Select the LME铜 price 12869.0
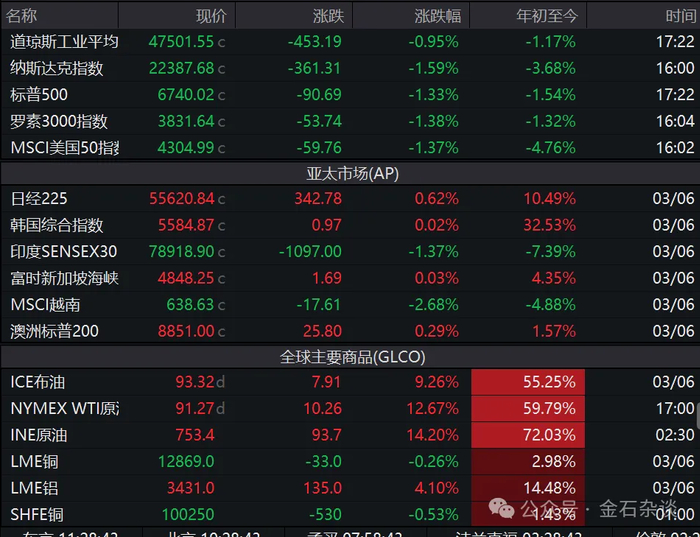Screen dimensions: 700x537 coord(186,461)
